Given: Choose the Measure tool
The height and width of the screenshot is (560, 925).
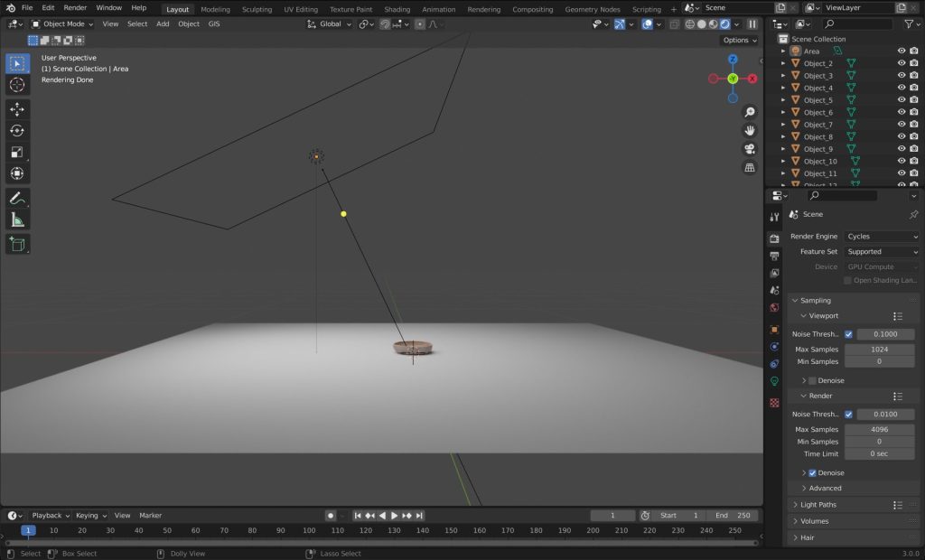Looking at the screenshot, I should click(17, 219).
